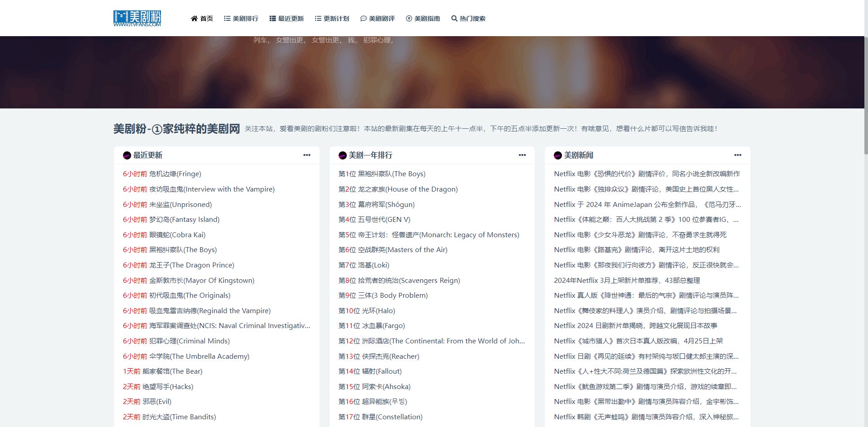This screenshot has height=427, width=868.
Task: Open 时光大盗(Time Bandits) entry
Action: click(x=179, y=417)
